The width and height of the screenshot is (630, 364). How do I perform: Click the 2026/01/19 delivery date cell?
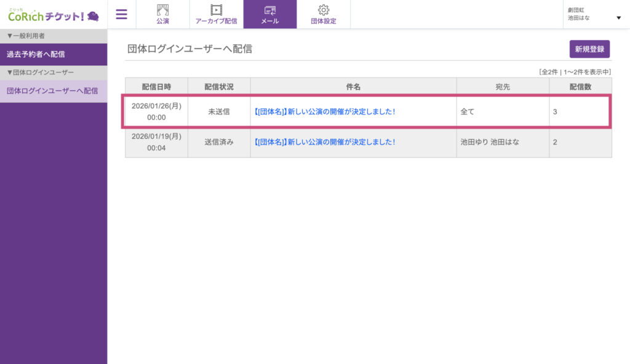[156, 142]
